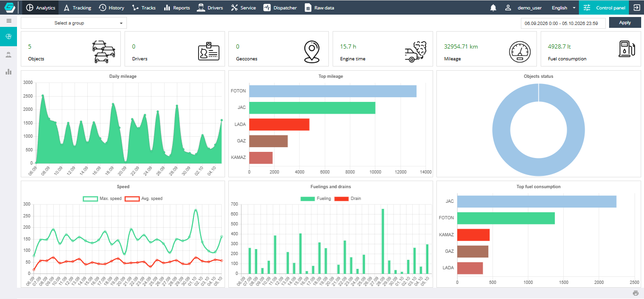Click the Top mileage chart title
The image size is (644, 299).
[x=331, y=76]
